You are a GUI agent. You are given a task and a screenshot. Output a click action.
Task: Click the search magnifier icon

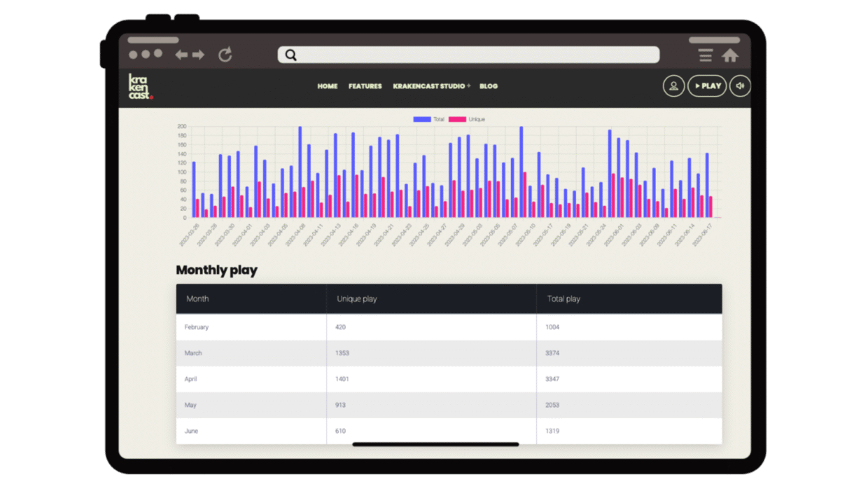291,55
